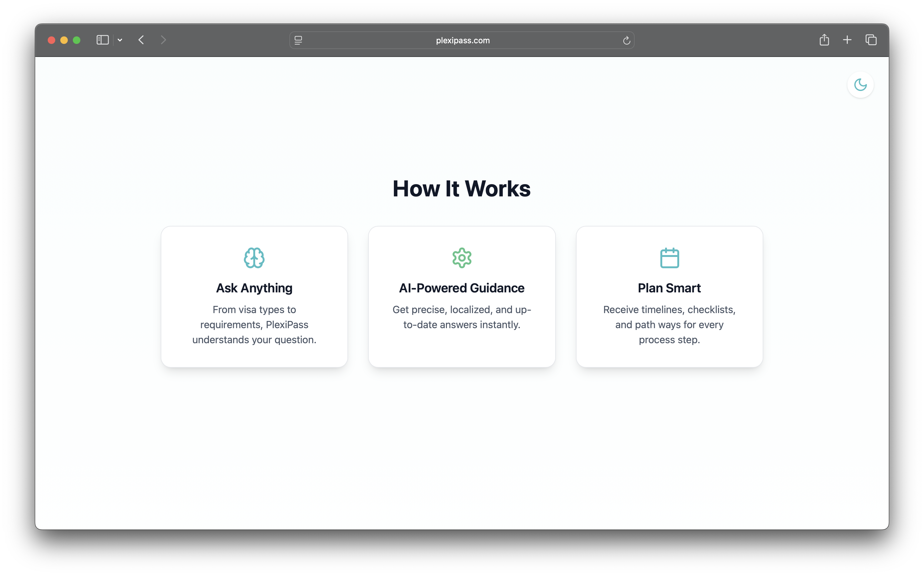This screenshot has width=924, height=576.
Task: Click the brain icon above Ask Anything
Action: 254,258
